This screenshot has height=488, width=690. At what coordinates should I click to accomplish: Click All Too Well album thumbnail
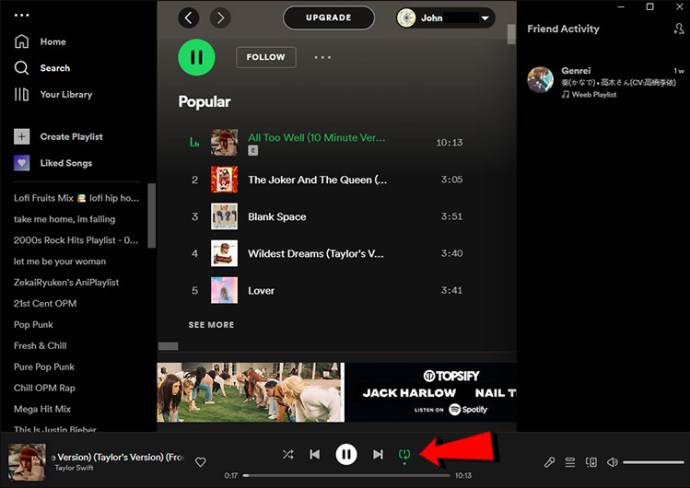click(224, 143)
